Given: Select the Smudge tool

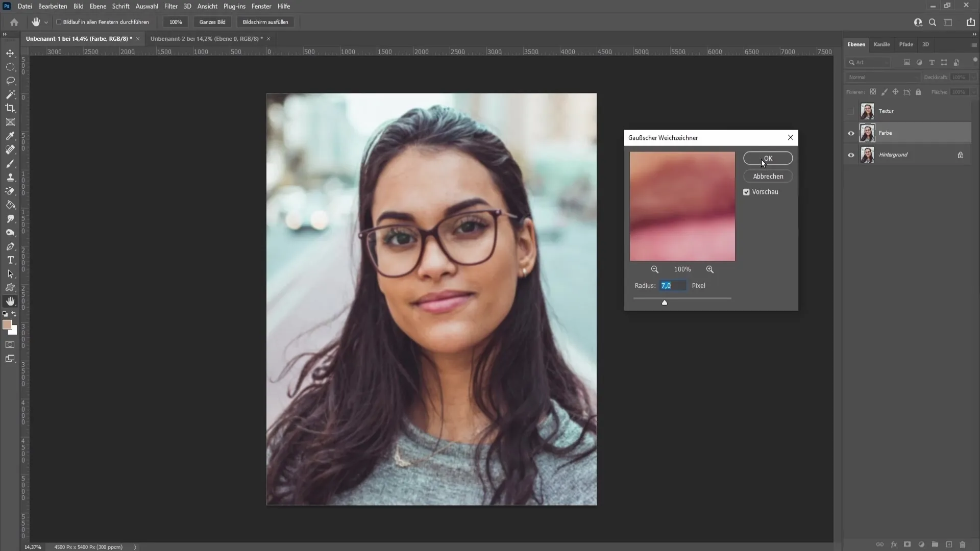Looking at the screenshot, I should tap(10, 218).
